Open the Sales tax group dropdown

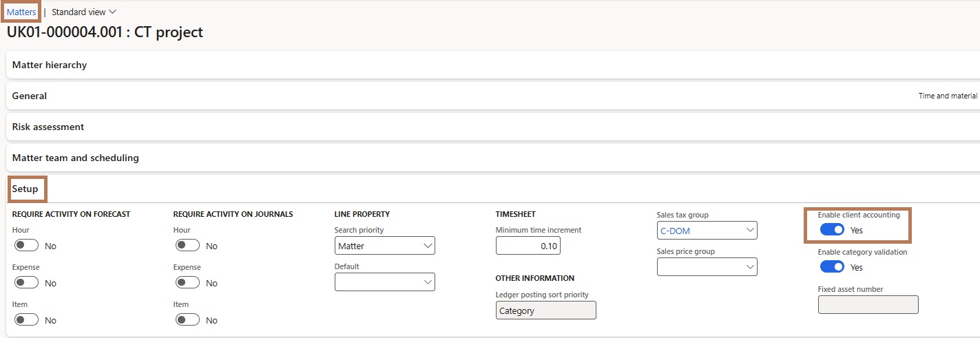tap(707, 231)
